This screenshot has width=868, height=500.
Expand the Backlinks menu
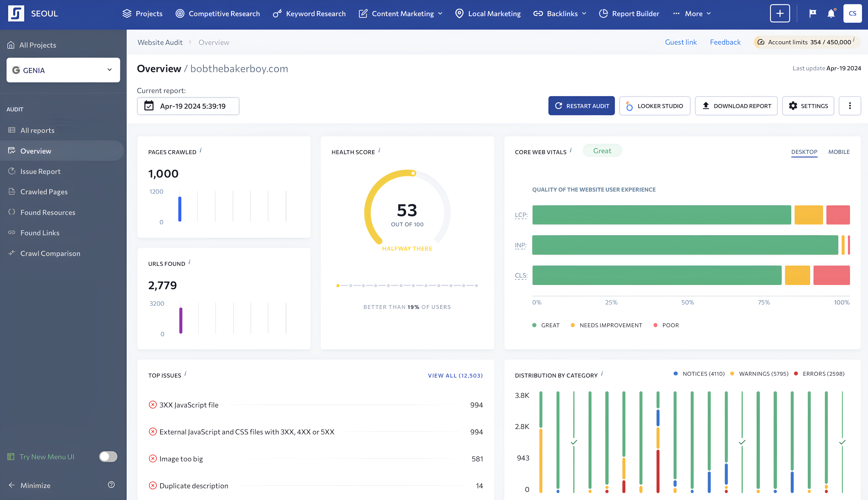(x=560, y=13)
